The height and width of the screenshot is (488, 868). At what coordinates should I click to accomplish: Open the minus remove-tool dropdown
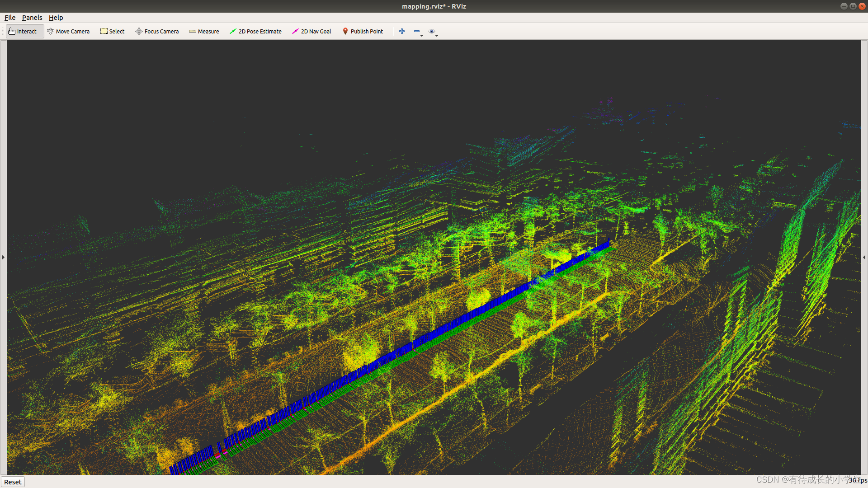pos(418,32)
